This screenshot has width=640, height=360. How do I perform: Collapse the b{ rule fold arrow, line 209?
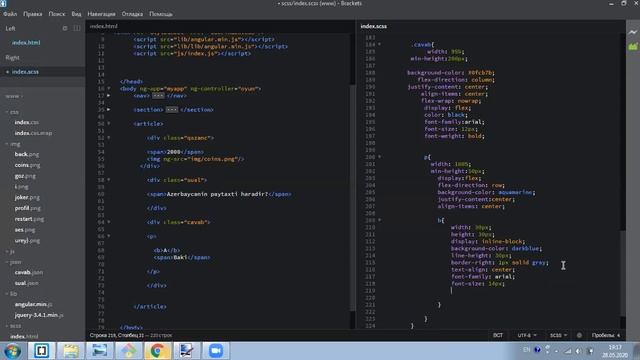pos(379,220)
